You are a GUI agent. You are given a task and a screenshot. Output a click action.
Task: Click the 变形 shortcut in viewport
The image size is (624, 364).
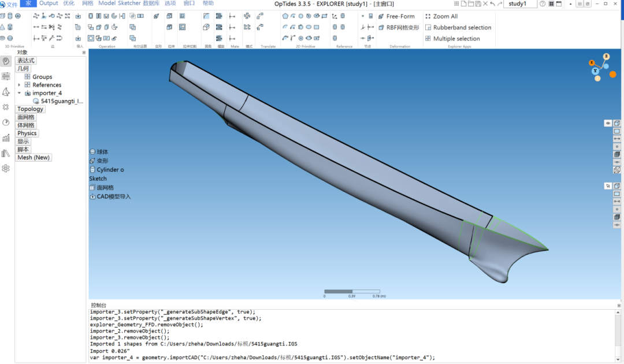point(99,161)
